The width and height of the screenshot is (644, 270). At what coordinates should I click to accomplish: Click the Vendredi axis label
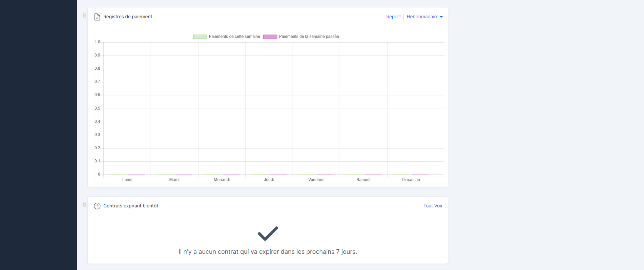[316, 180]
